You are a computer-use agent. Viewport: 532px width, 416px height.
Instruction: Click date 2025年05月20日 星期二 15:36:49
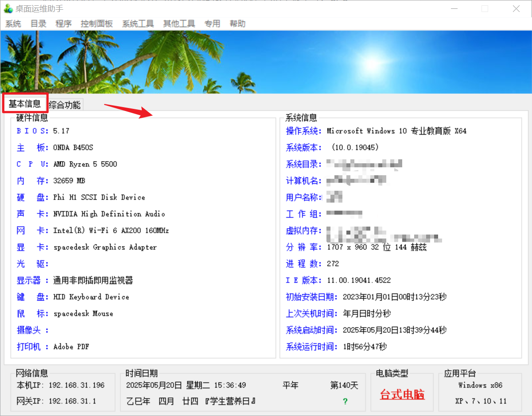point(186,385)
